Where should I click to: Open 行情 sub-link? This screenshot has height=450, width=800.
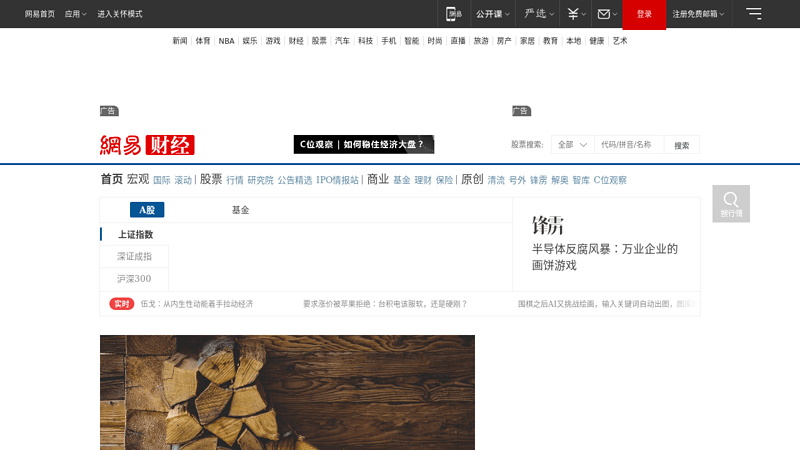[x=235, y=180]
